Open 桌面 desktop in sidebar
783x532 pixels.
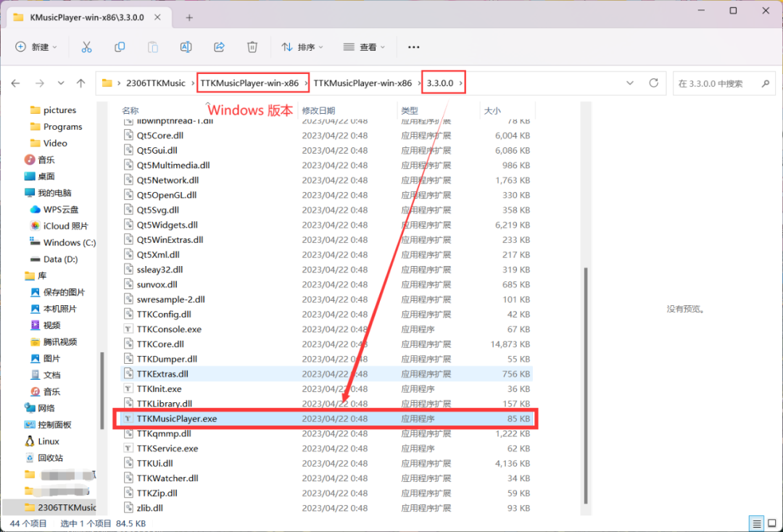click(x=39, y=176)
